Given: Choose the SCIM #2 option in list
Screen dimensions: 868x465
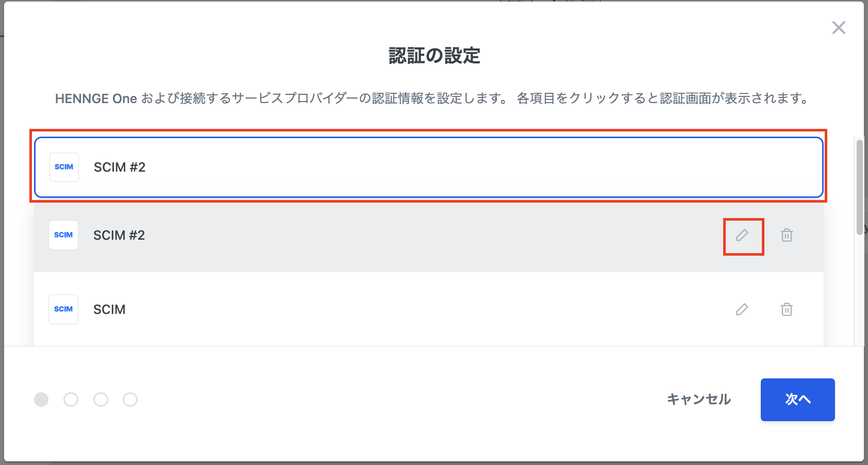Looking at the screenshot, I should [428, 236].
